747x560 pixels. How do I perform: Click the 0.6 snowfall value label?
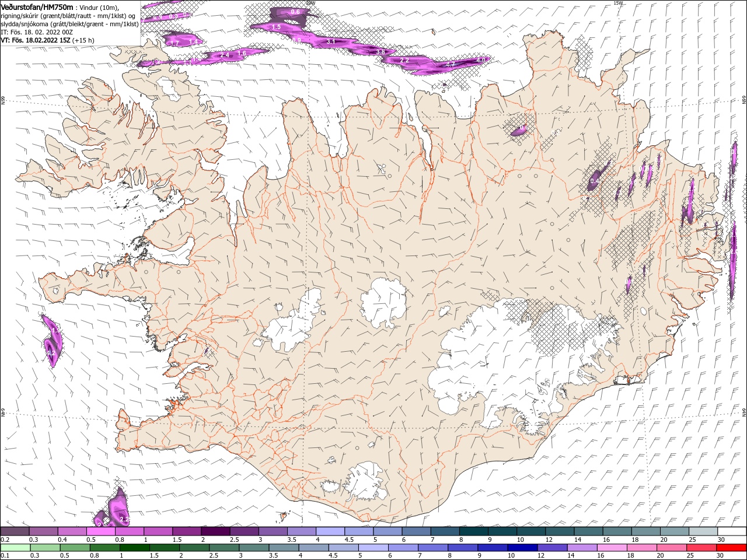[x=295, y=12]
